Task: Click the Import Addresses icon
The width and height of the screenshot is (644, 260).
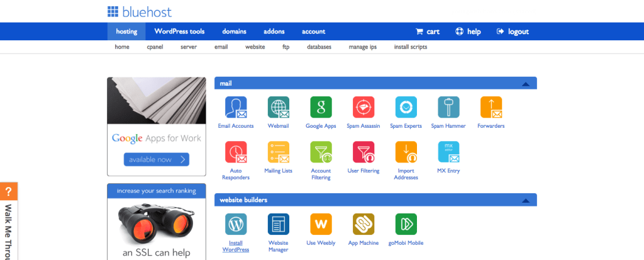Action: (x=406, y=152)
